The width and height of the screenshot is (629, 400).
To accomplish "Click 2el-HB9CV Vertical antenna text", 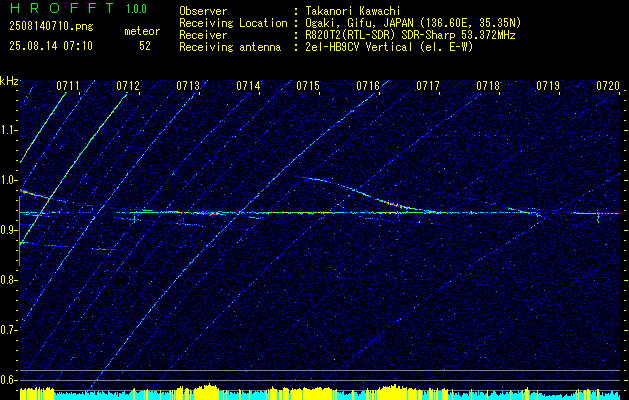I will [x=389, y=47].
